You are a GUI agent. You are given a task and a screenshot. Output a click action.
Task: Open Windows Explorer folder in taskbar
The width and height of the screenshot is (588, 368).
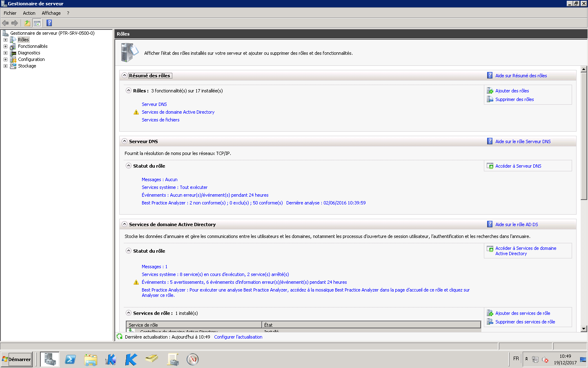(x=91, y=359)
